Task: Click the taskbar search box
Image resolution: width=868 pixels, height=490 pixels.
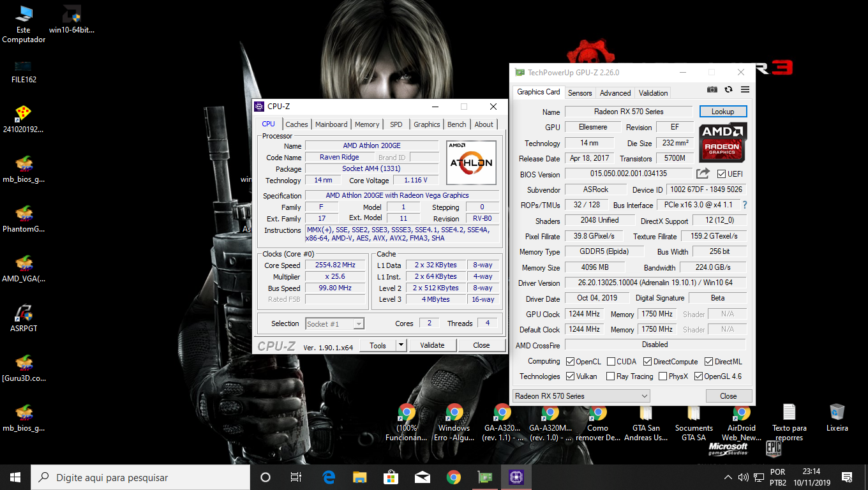Action: (140, 477)
